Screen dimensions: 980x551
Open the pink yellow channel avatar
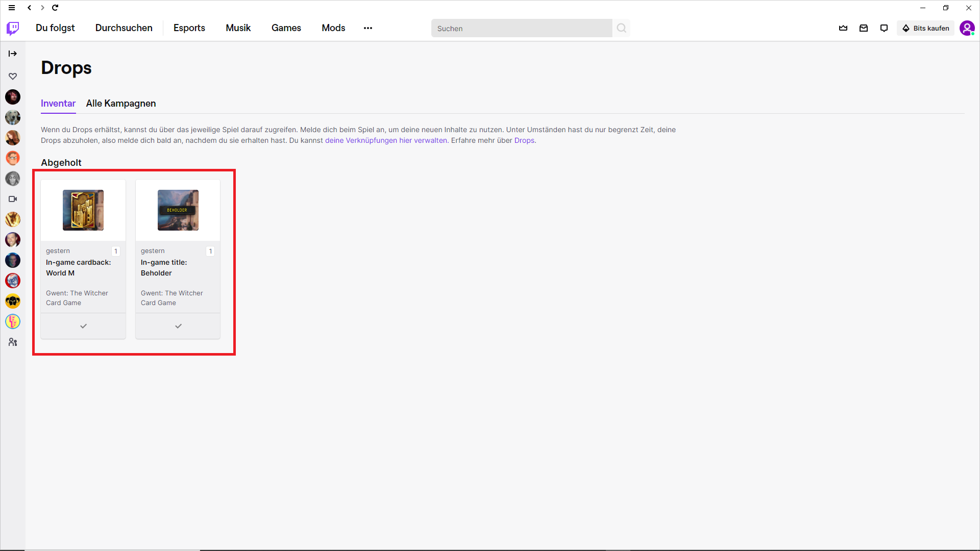coord(13,321)
